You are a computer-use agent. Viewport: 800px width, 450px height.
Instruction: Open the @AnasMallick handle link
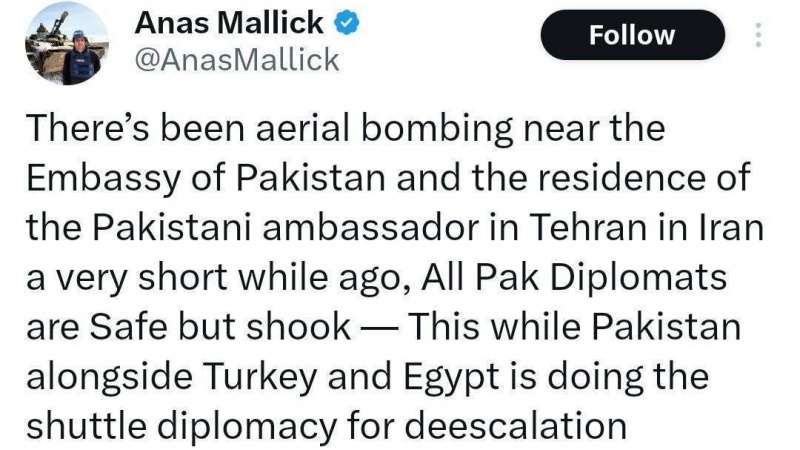click(236, 60)
